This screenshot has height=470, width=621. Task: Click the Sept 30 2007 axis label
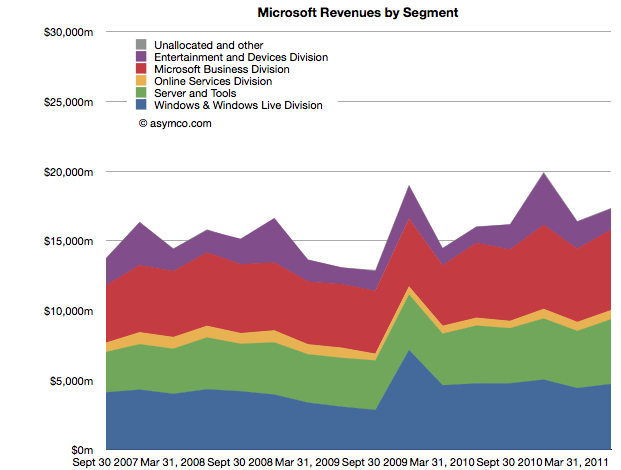click(x=105, y=462)
